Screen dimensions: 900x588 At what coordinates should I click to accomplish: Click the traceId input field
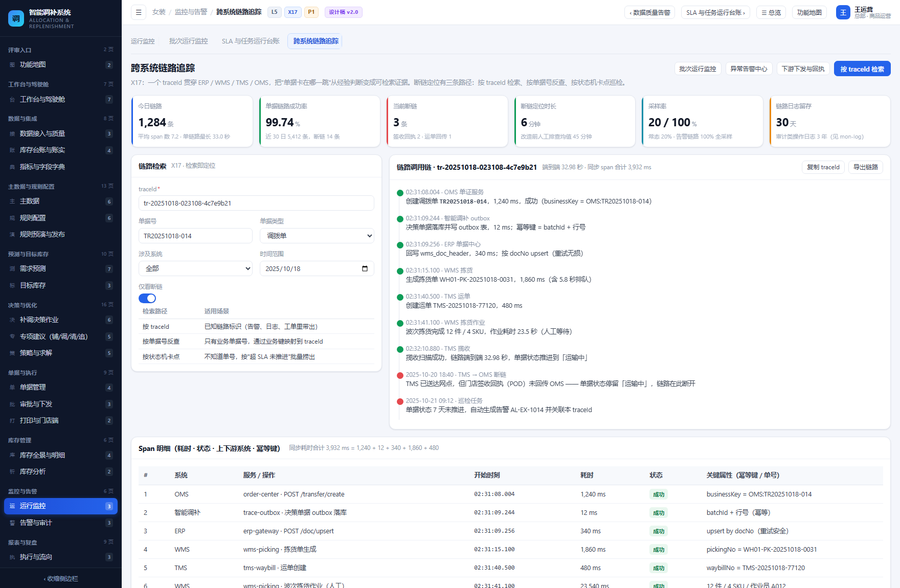click(x=256, y=203)
